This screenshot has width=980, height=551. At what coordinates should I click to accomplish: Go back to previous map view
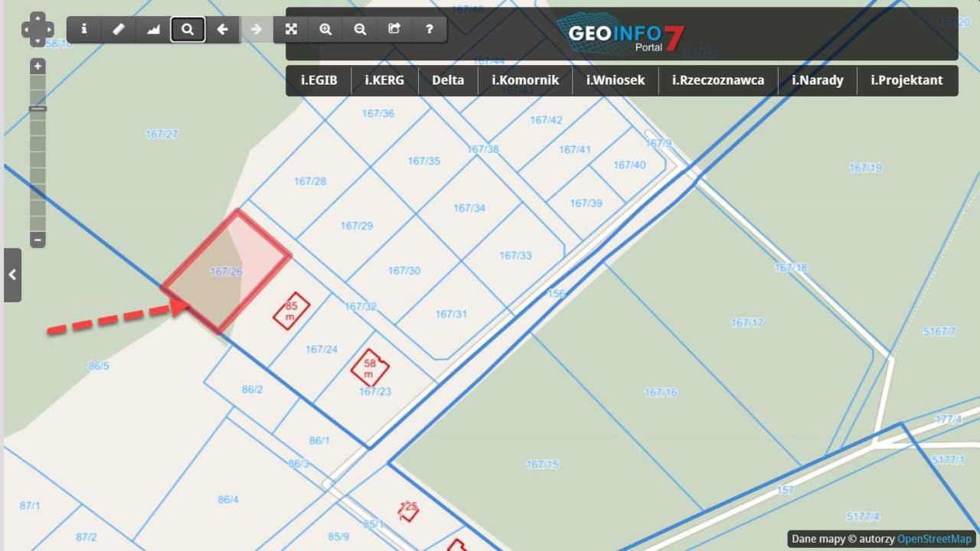[x=222, y=30]
